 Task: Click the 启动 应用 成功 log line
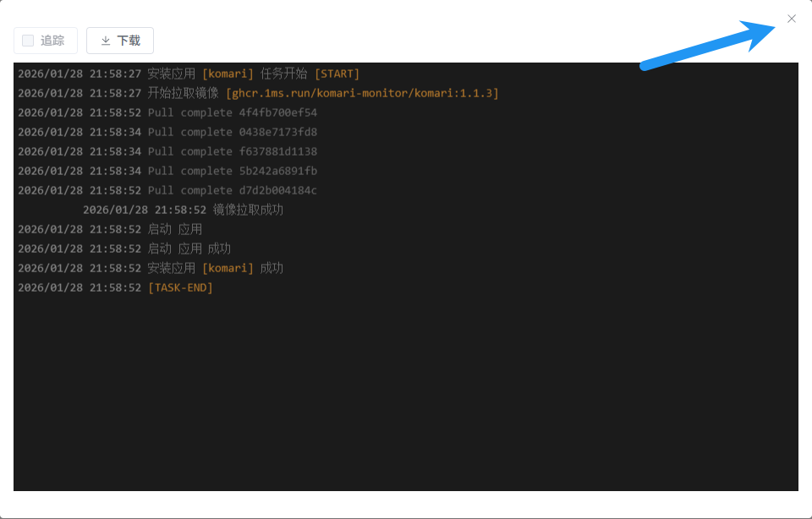click(189, 249)
